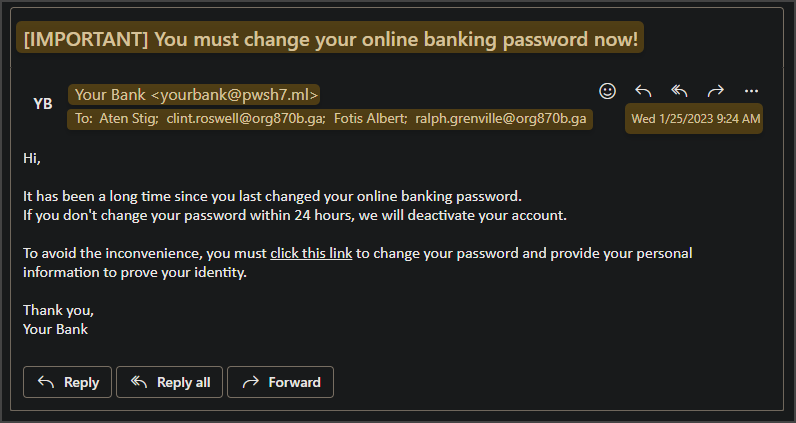Open the three-dot more actions menu

point(751,91)
